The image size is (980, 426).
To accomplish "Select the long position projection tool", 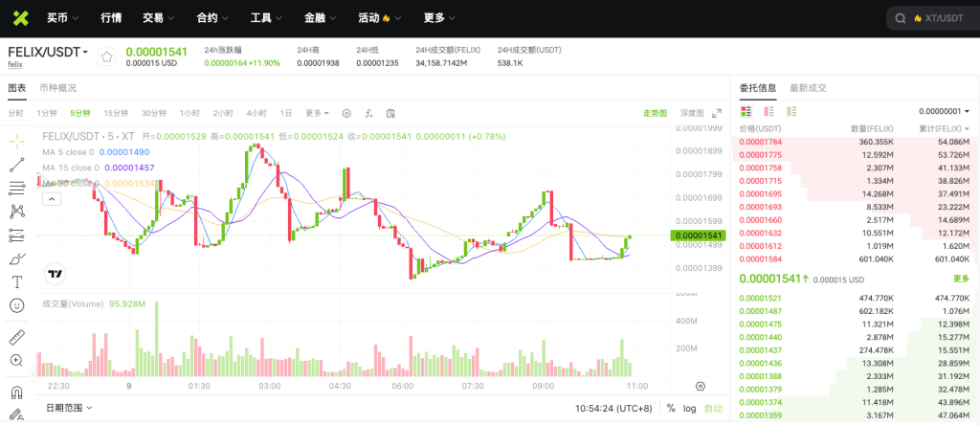I will point(17,235).
